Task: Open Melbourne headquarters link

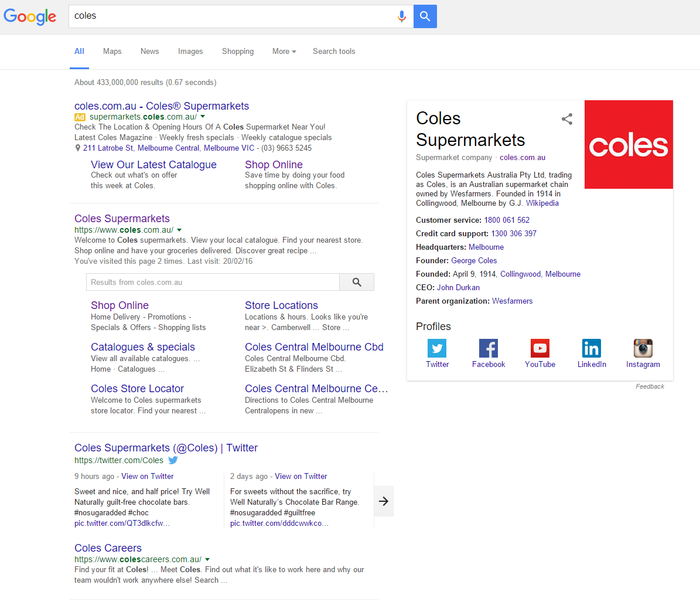Action: [486, 247]
